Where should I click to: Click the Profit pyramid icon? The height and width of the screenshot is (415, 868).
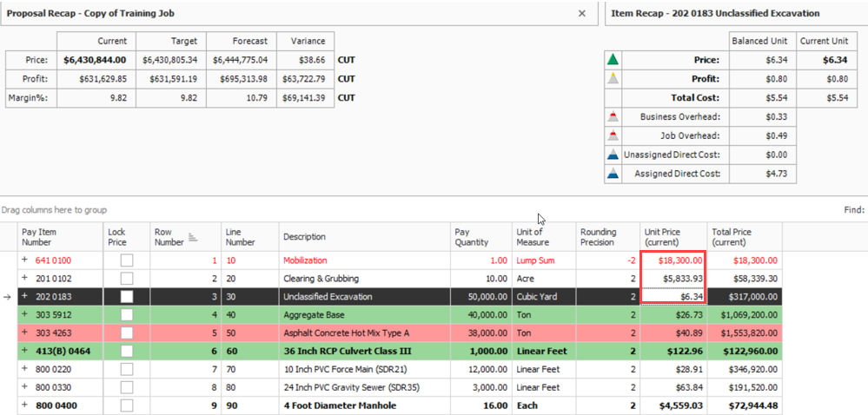pos(613,79)
